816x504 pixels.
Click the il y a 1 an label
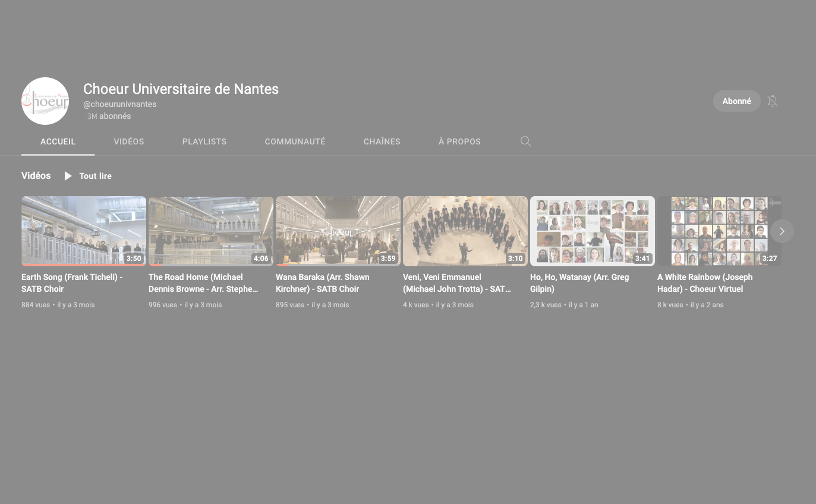584,305
